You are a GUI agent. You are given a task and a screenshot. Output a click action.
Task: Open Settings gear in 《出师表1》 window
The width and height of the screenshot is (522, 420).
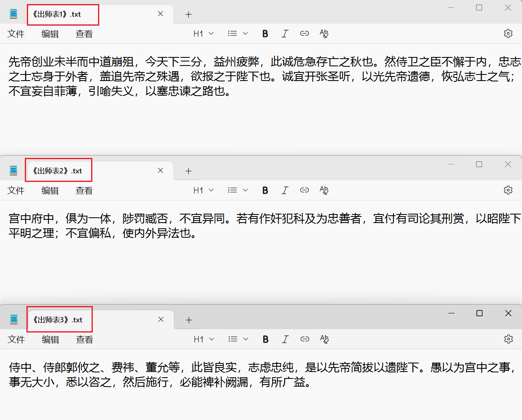508,33
